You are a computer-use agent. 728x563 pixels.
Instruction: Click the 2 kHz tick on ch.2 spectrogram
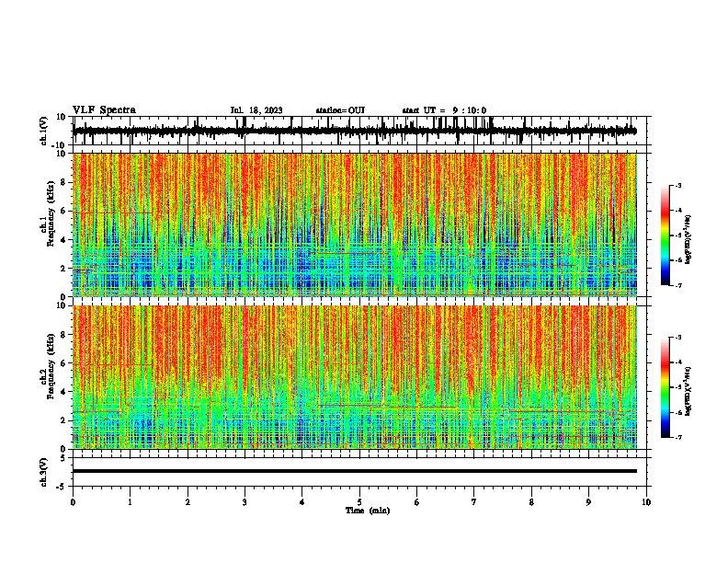coord(63,420)
